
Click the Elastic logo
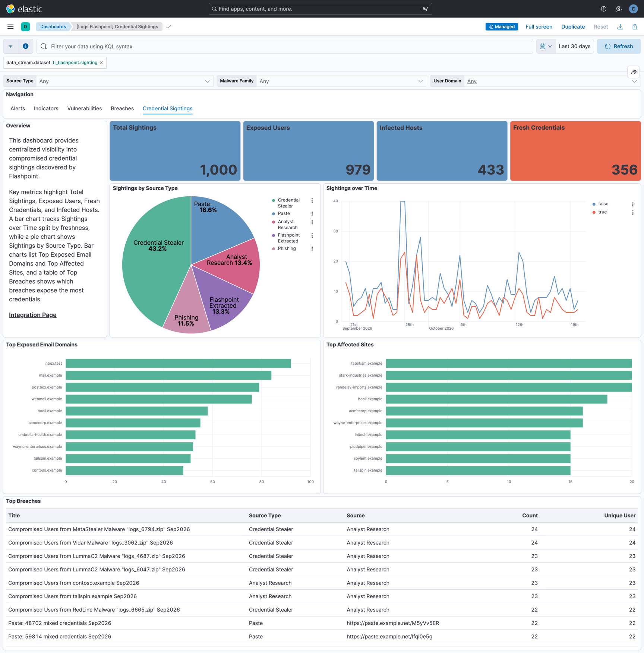24,9
